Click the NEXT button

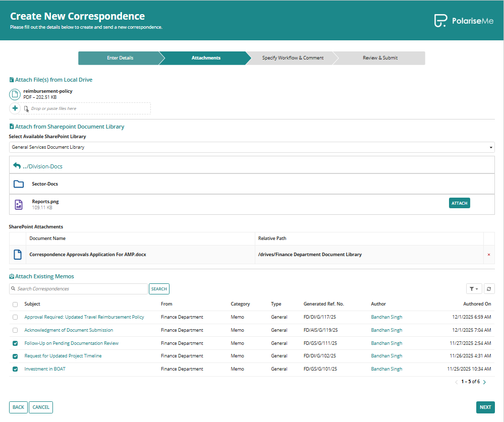click(485, 407)
